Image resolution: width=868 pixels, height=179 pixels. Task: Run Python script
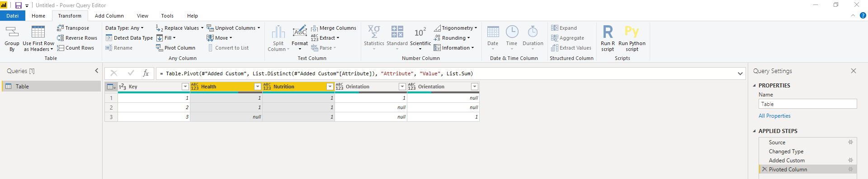coord(632,38)
